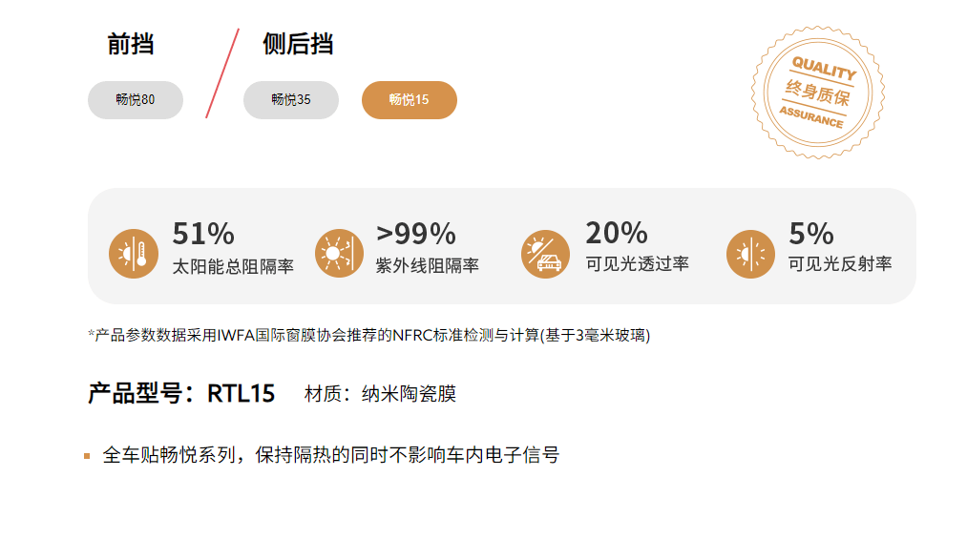Viewport: 967px width, 560px height.
Task: Click the visible light reflectance icon
Action: pyautogui.click(x=750, y=254)
